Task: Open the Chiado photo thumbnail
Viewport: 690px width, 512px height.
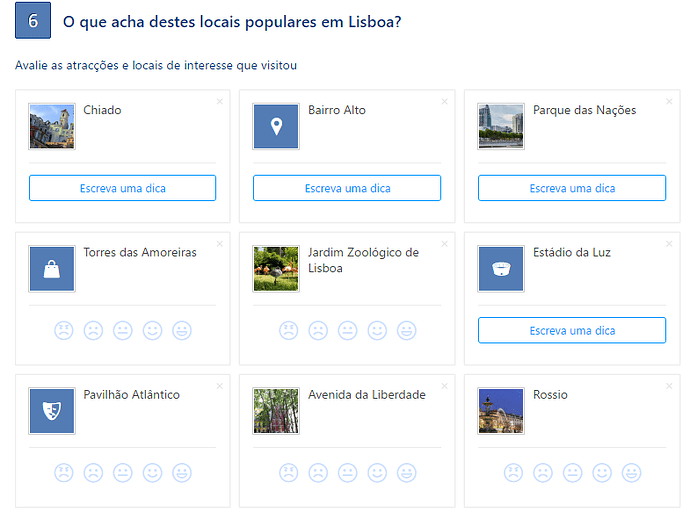Action: [x=52, y=127]
